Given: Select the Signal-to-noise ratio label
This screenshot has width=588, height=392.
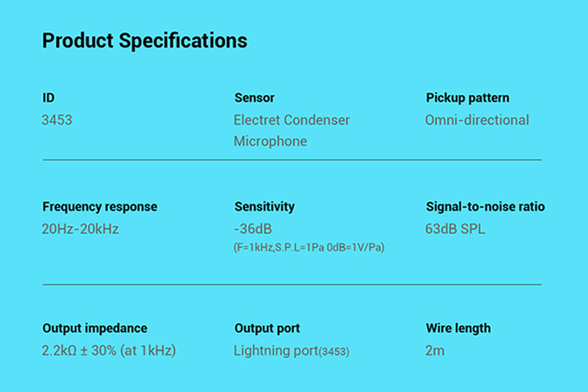Looking at the screenshot, I should 485,206.
